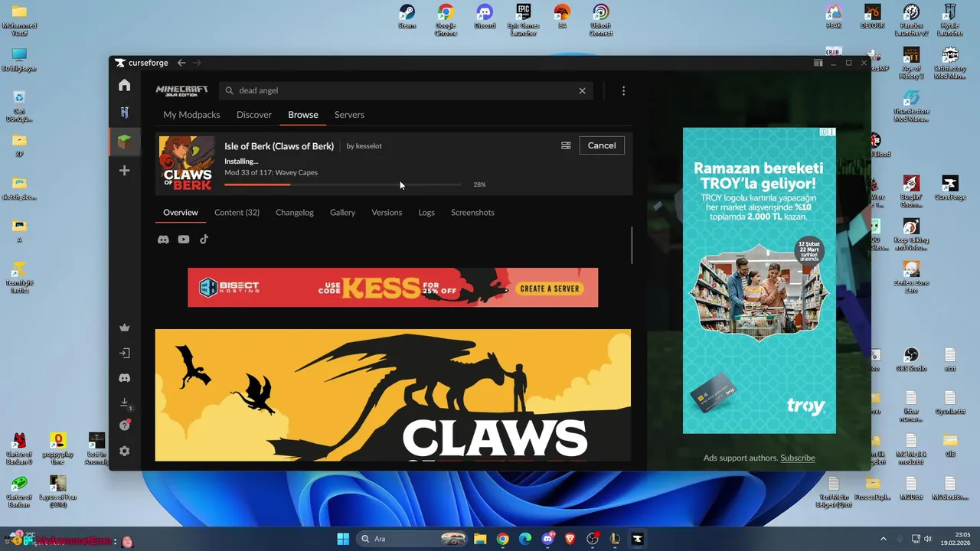Open the Changelog tab

click(295, 213)
